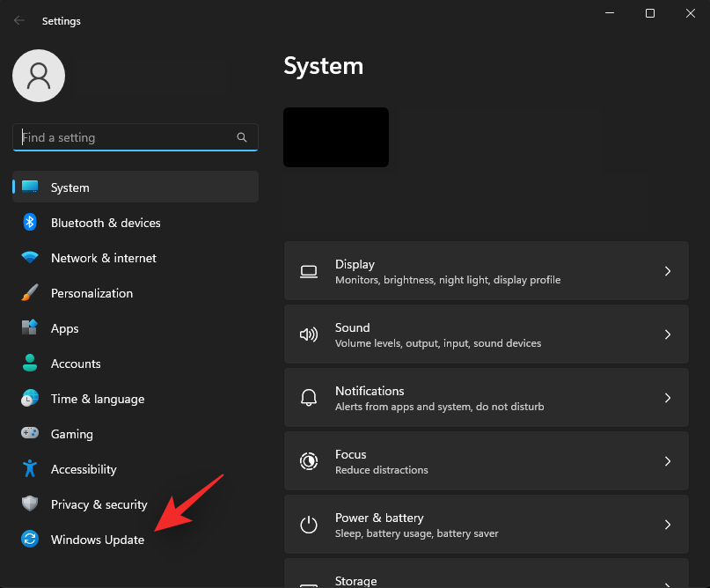
Task: Click the Privacy & security shield icon
Action: coord(30,504)
